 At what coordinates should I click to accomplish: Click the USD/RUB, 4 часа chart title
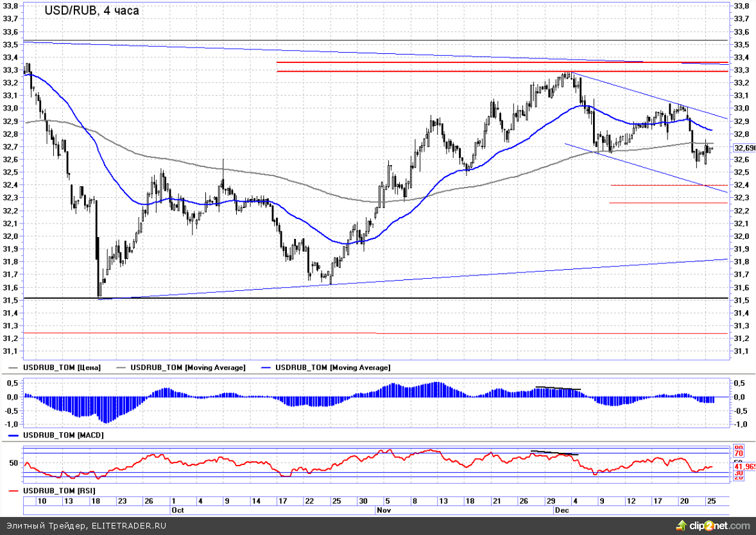click(91, 11)
